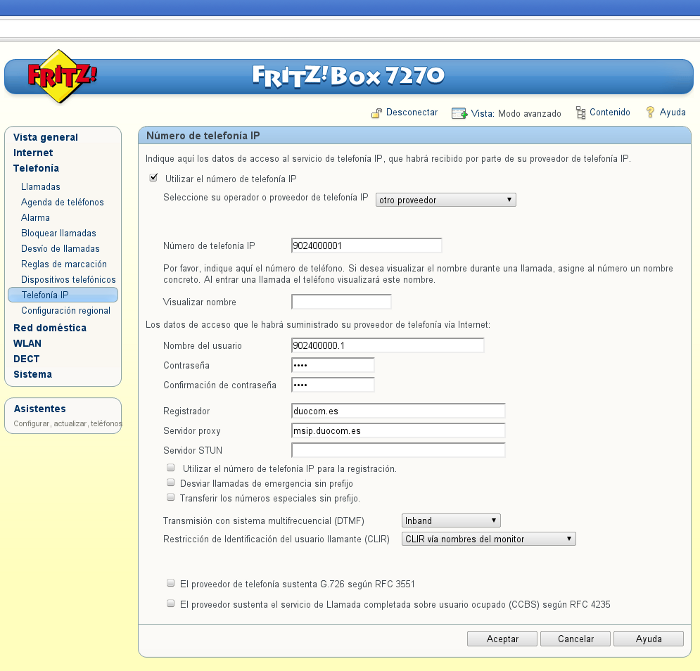Click the Servidor proxy field
The height and width of the screenshot is (671, 700).
click(398, 431)
